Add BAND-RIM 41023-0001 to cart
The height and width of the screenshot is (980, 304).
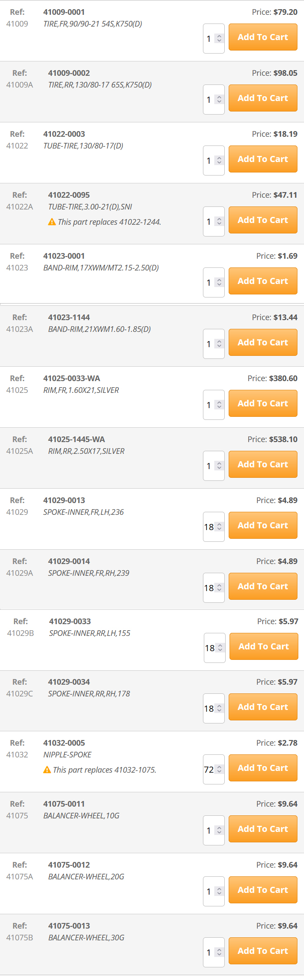point(263,281)
